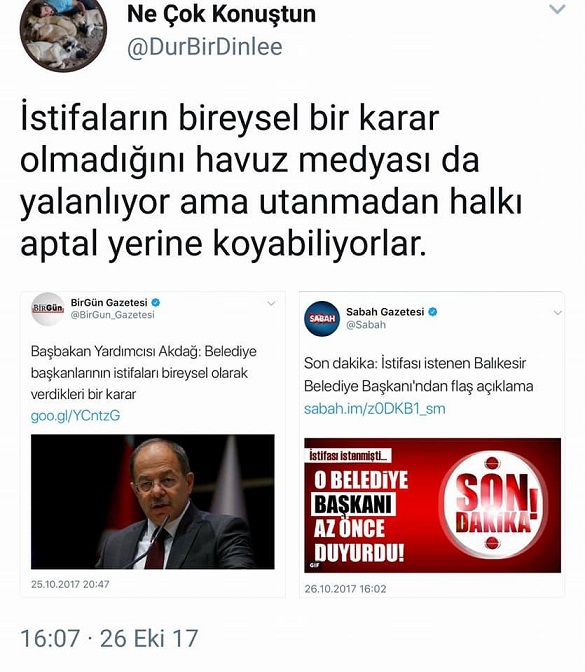This screenshot has height=672, width=585.
Task: Click the GIF label on Sabah image
Action: [315, 566]
